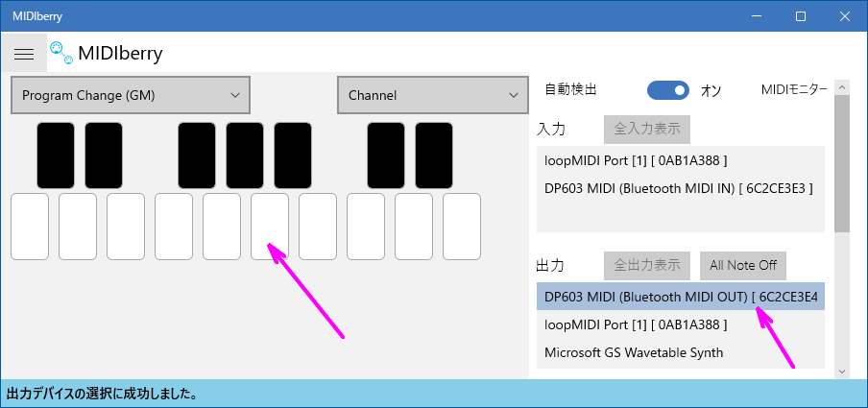The height and width of the screenshot is (408, 868).
Task: Expand the Program Change (GM) dropdown
Action: tap(131, 95)
